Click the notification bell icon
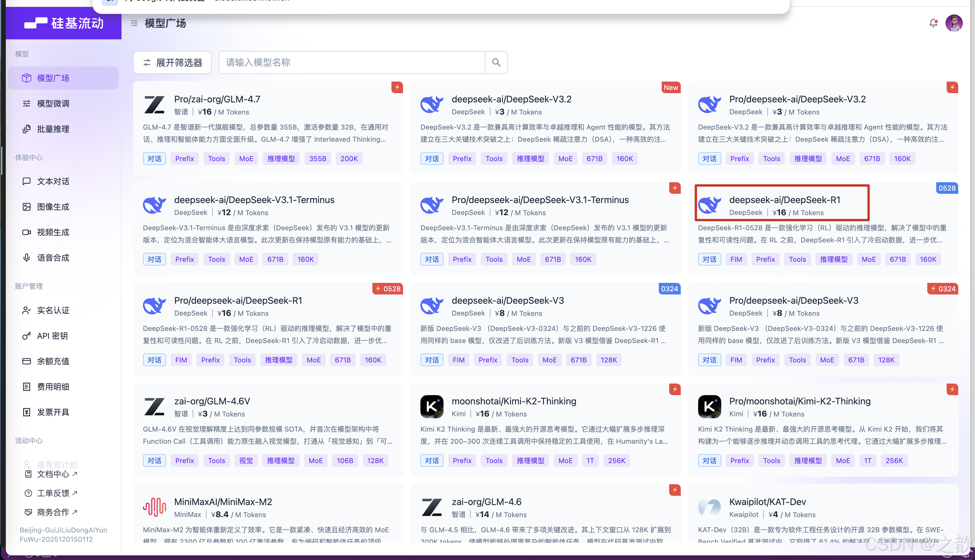Viewport: 975px width, 560px height. (933, 23)
